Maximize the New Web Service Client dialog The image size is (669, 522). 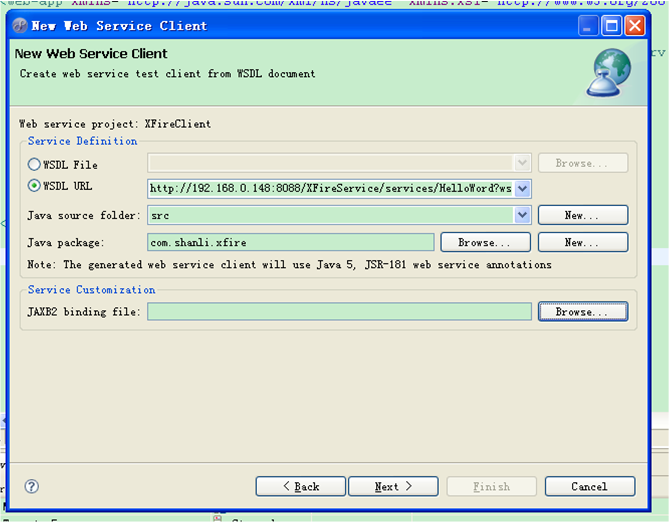tap(611, 26)
